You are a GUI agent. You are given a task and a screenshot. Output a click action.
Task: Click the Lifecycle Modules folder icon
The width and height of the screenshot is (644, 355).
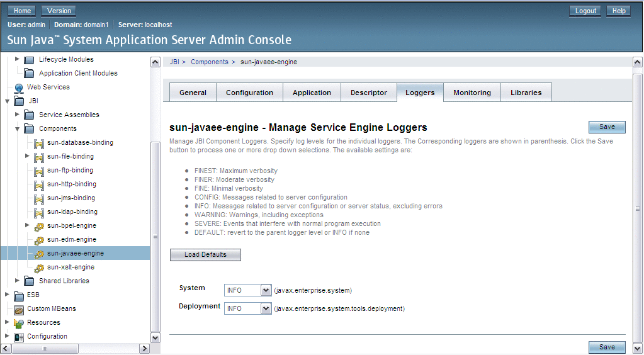29,60
